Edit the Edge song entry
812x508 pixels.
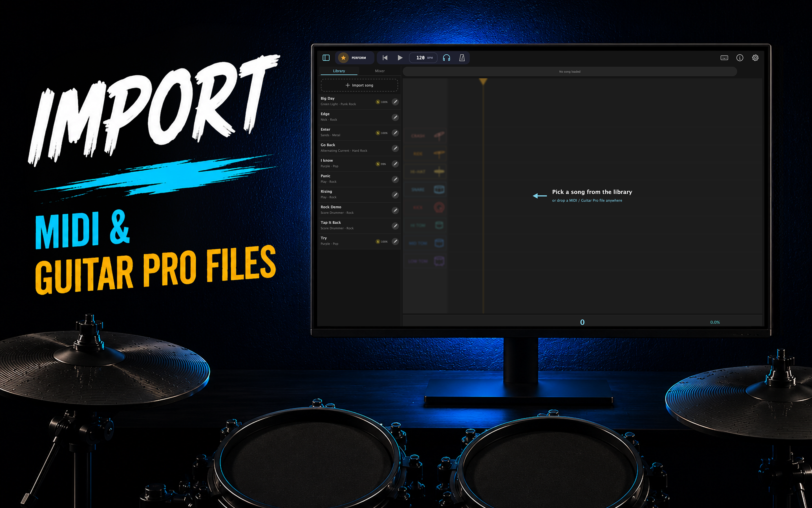coord(395,117)
